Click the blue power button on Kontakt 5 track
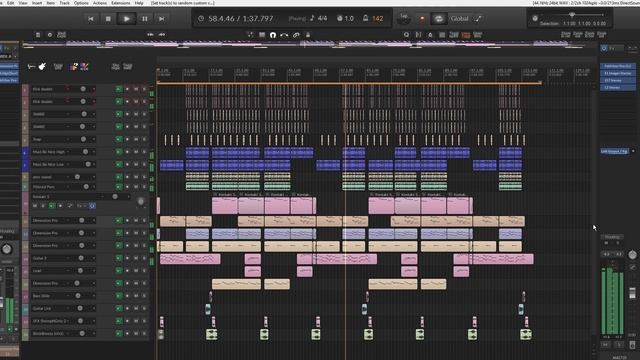This screenshot has height=360, width=640. coord(92,206)
